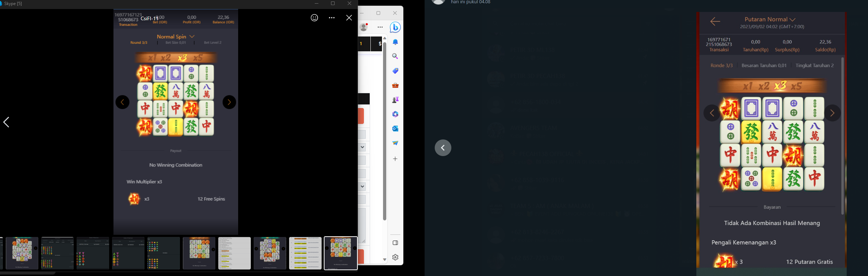This screenshot has width=868, height=276.
Task: Select the currently highlighted last thumbnail
Action: [x=341, y=253]
